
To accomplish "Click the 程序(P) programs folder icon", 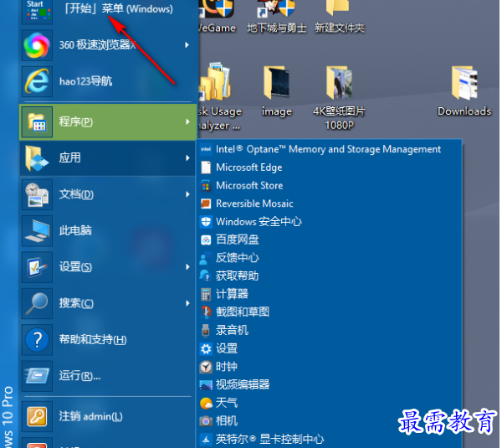I will click(37, 122).
